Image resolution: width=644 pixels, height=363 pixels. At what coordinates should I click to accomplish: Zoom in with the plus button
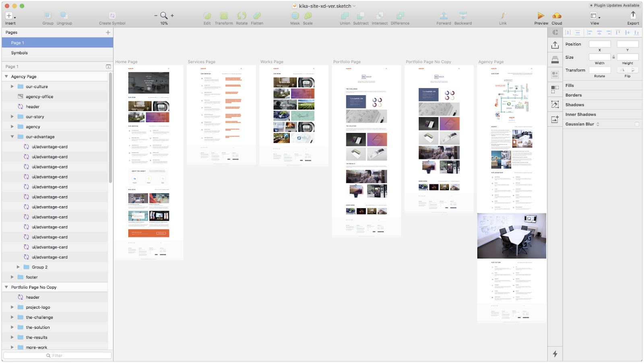click(x=172, y=16)
